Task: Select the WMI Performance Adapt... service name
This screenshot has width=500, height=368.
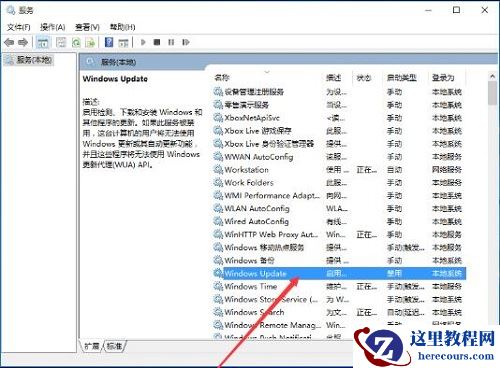Action: pyautogui.click(x=272, y=196)
